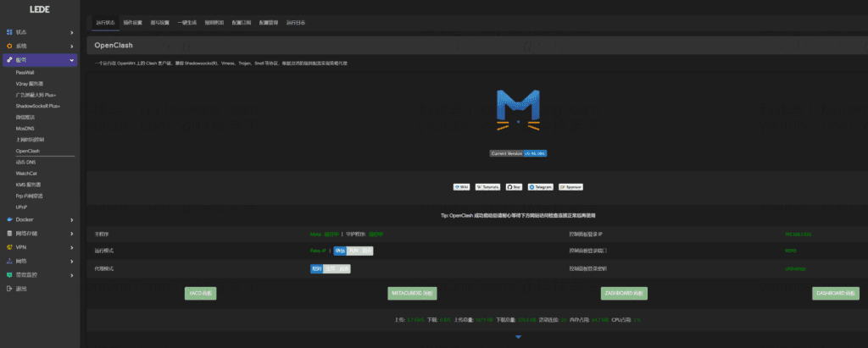The image size is (868, 348).
Task: Select 规则 proxy mode
Action: click(317, 269)
